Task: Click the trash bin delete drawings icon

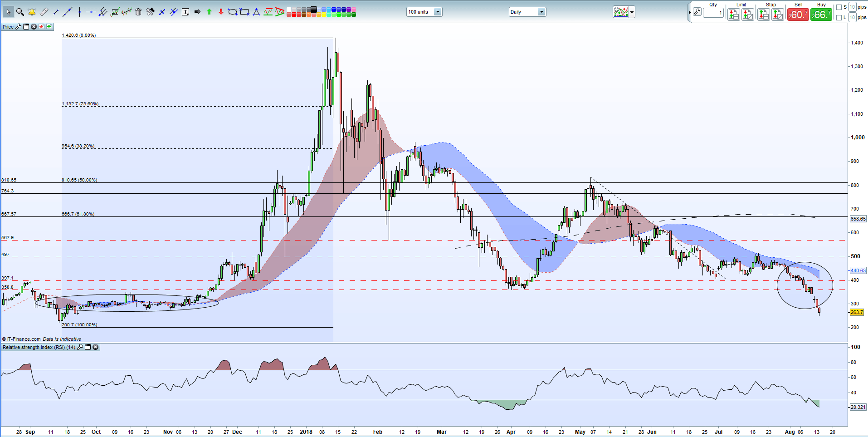Action: click(138, 12)
